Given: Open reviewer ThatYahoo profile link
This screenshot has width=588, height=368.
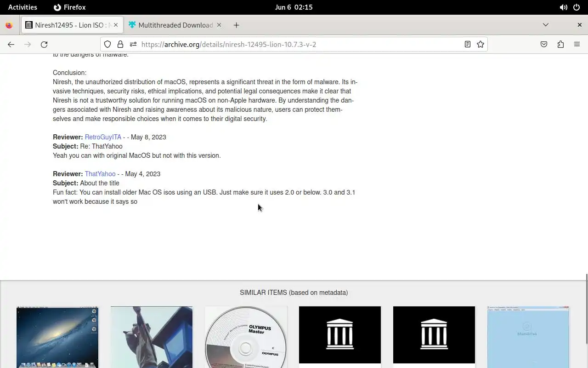Looking at the screenshot, I should pyautogui.click(x=100, y=174).
